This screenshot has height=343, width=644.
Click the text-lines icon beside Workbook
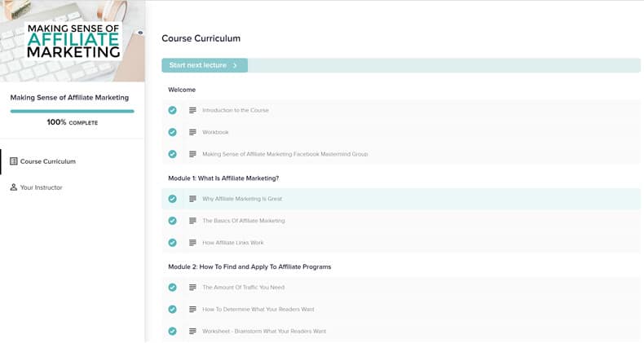click(x=192, y=132)
